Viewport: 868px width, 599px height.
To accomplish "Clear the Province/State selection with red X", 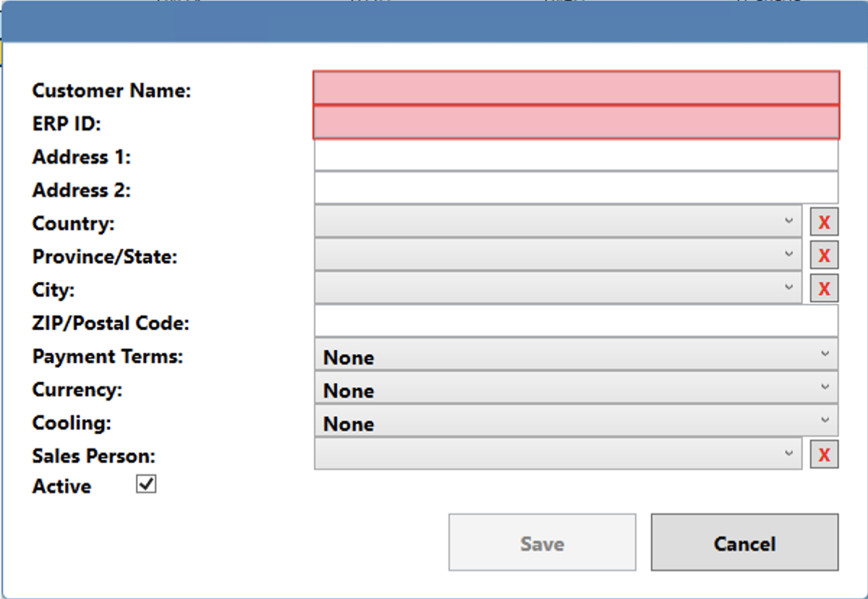I will [824, 255].
